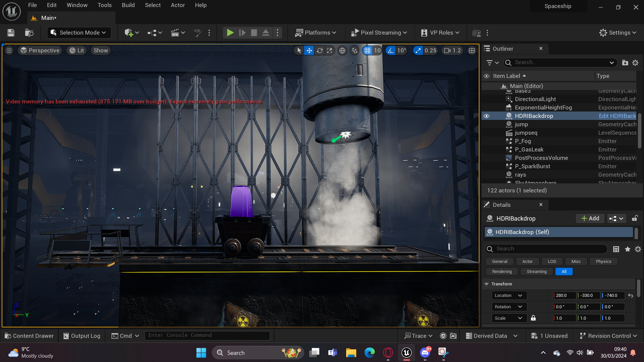Toggle the Details panel lock icon

[635, 218]
